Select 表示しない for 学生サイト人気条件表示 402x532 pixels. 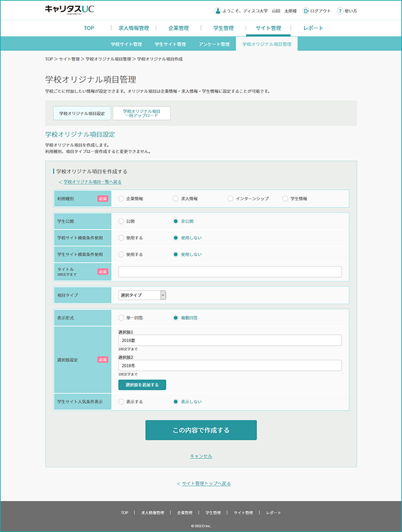176,402
